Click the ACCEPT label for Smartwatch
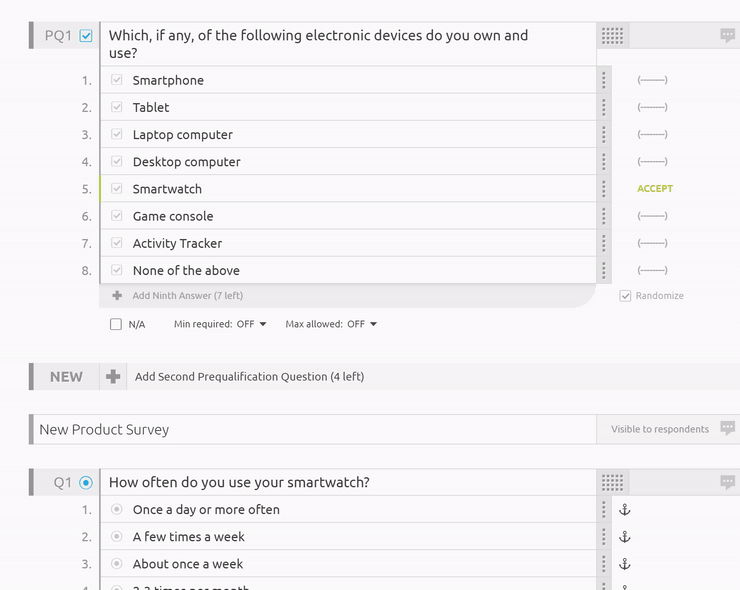Image resolution: width=740 pixels, height=590 pixels. [x=655, y=189]
